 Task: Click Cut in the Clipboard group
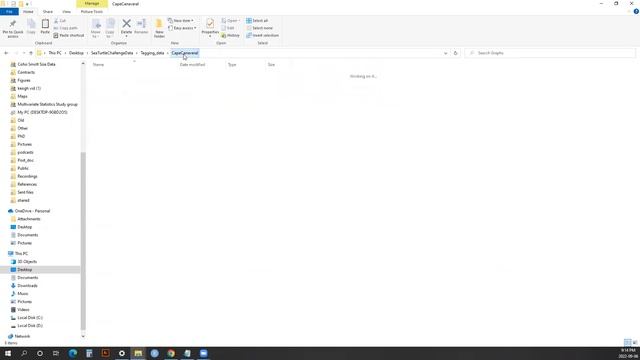click(60, 20)
